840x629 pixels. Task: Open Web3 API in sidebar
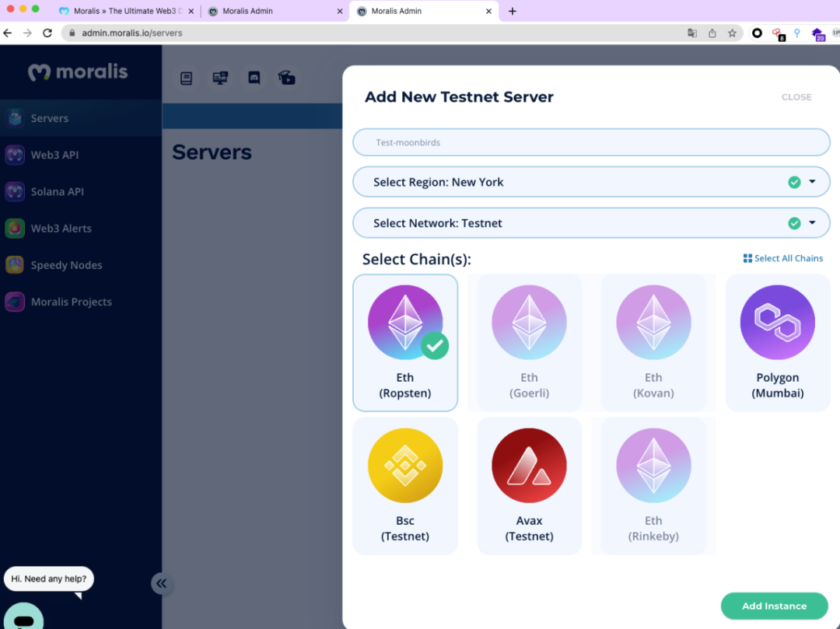click(80, 155)
